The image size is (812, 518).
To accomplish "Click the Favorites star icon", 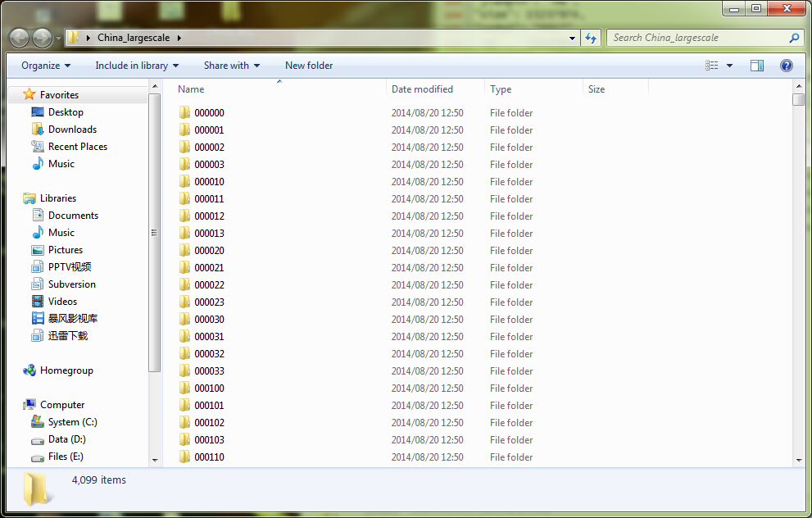I will [29, 94].
